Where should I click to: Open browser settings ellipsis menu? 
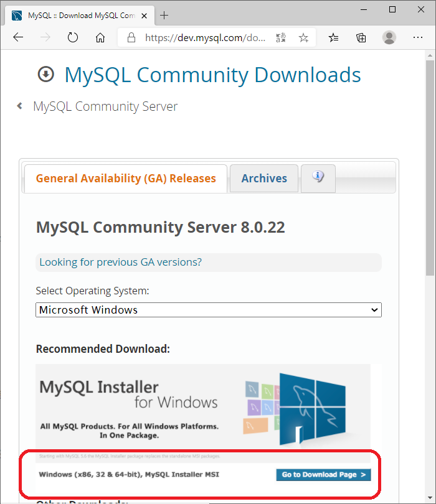pos(418,38)
